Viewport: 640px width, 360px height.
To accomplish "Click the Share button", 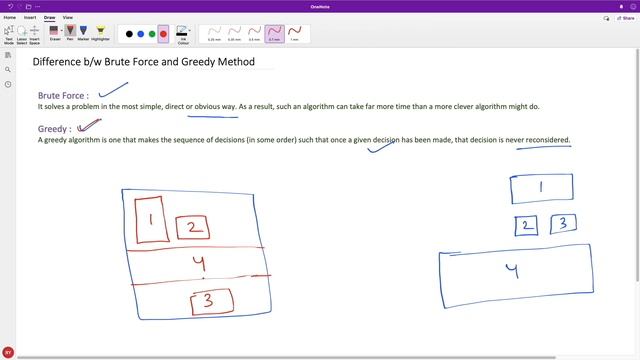I will click(x=626, y=18).
